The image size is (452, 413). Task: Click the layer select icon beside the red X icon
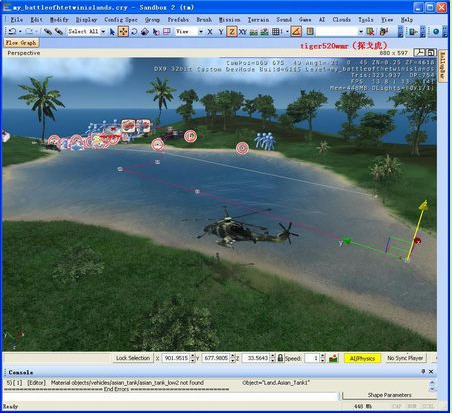pos(384,32)
